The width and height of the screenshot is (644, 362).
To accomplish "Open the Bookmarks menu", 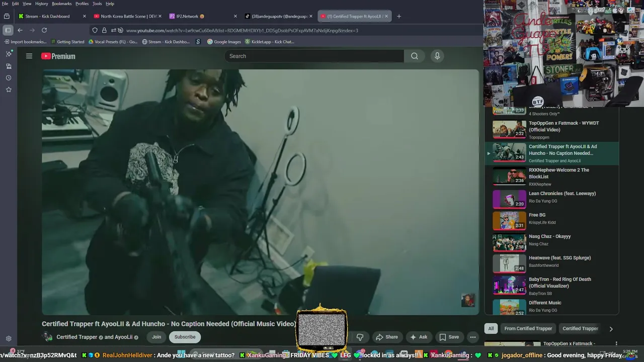I will point(62,4).
